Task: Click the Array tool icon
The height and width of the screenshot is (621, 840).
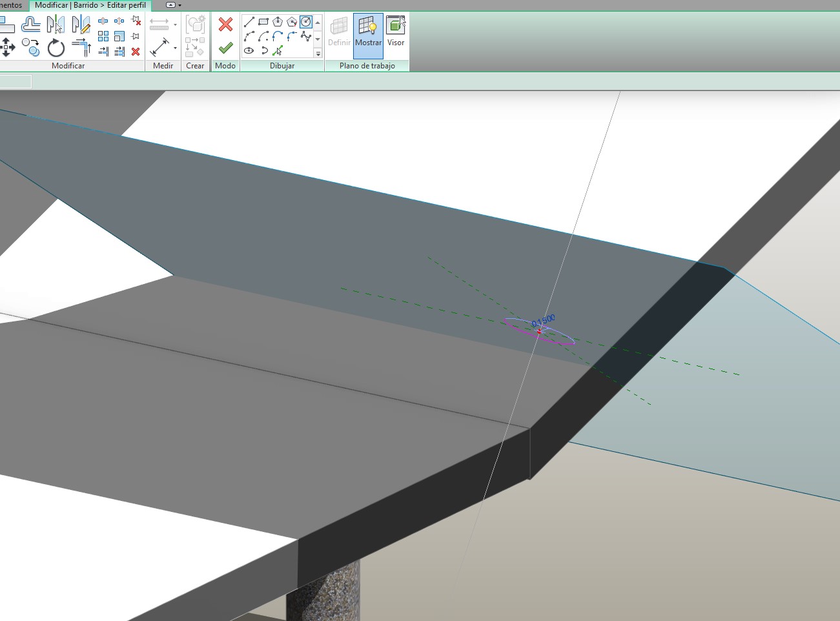Action: click(103, 36)
